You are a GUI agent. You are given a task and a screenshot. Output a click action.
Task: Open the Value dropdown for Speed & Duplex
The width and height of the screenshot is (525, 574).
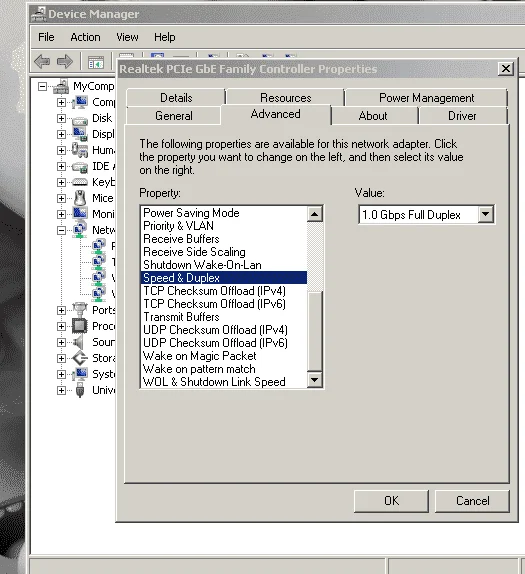tap(485, 215)
